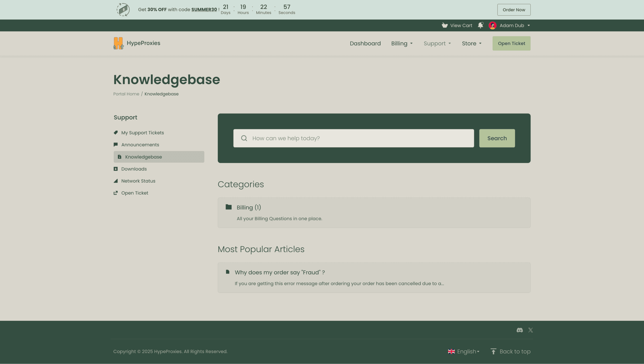Click the Search button
Image resolution: width=644 pixels, height=364 pixels.
tap(497, 138)
